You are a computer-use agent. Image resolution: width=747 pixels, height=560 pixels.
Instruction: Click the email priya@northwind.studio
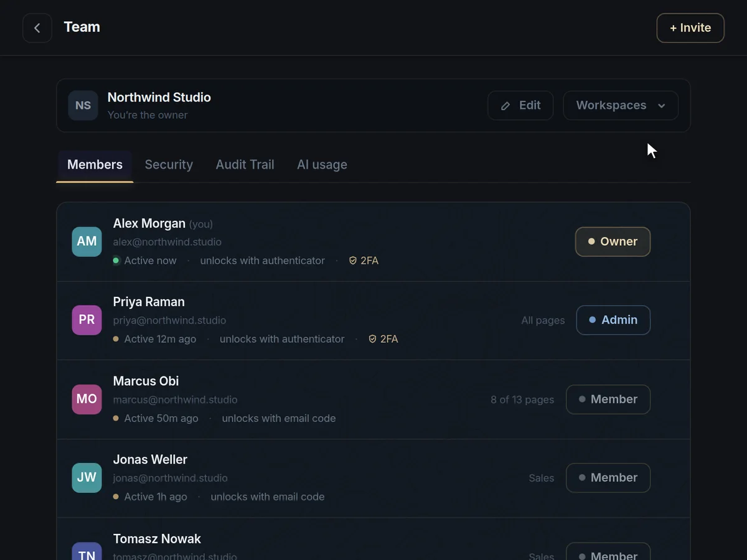tap(169, 320)
